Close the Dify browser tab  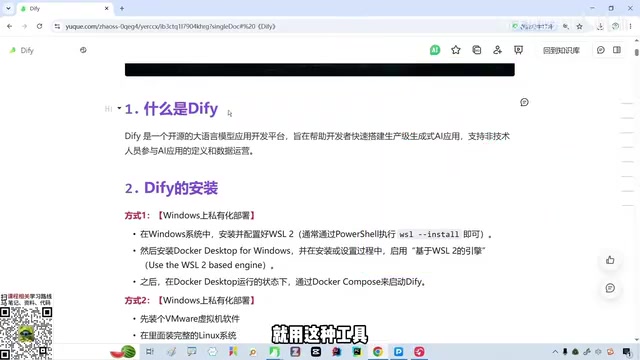pos(107,8)
